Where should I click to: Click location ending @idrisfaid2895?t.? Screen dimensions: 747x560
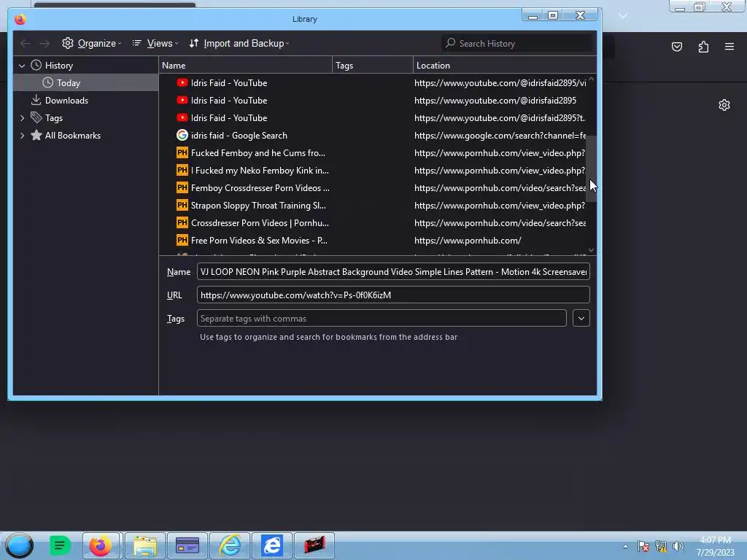click(499, 118)
